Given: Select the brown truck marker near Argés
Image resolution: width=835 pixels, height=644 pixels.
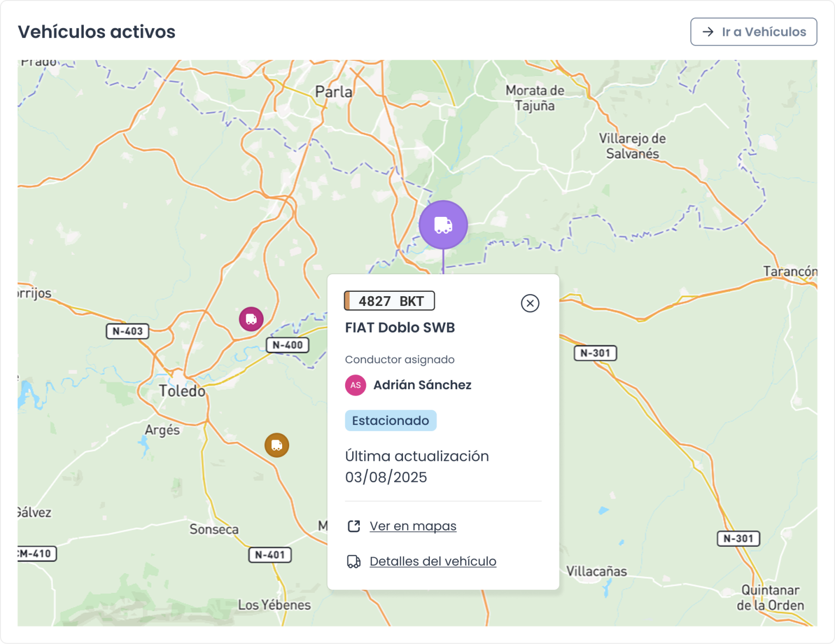Looking at the screenshot, I should (x=277, y=445).
